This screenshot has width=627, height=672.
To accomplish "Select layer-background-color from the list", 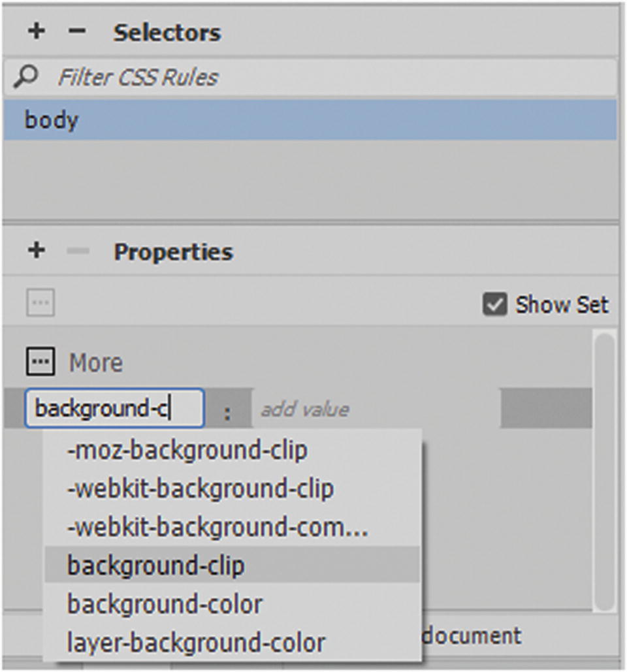I will pyautogui.click(x=196, y=643).
